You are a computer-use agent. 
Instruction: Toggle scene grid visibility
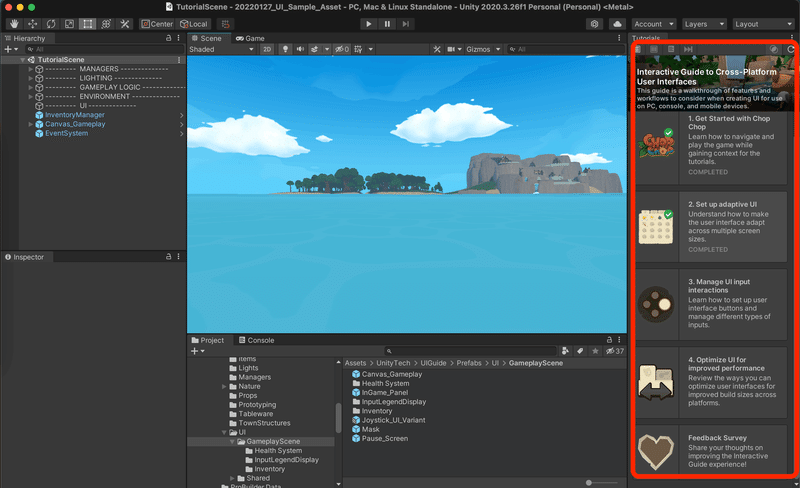pyautogui.click(x=358, y=50)
